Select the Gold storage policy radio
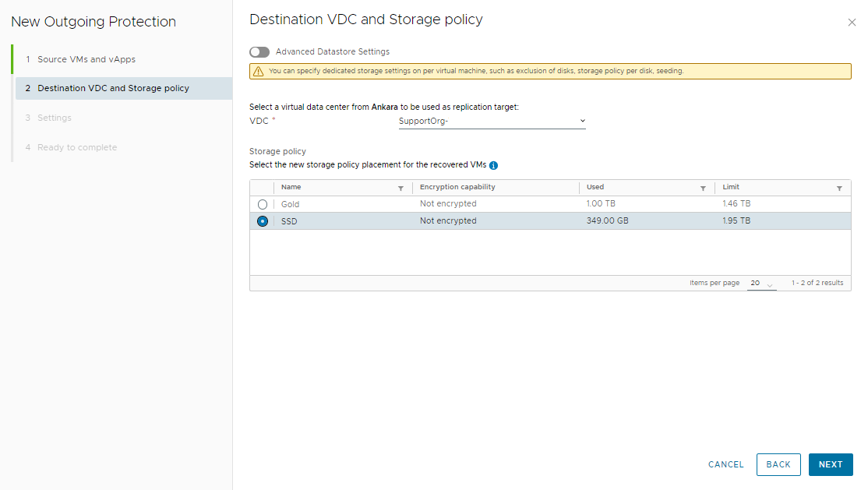 263,204
